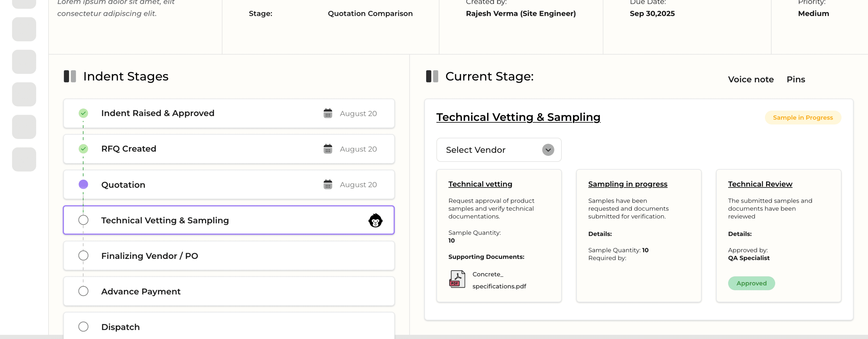Viewport: 868px width, 339px height.
Task: Click monkey avatar in Technical Vetting row
Action: point(375,220)
